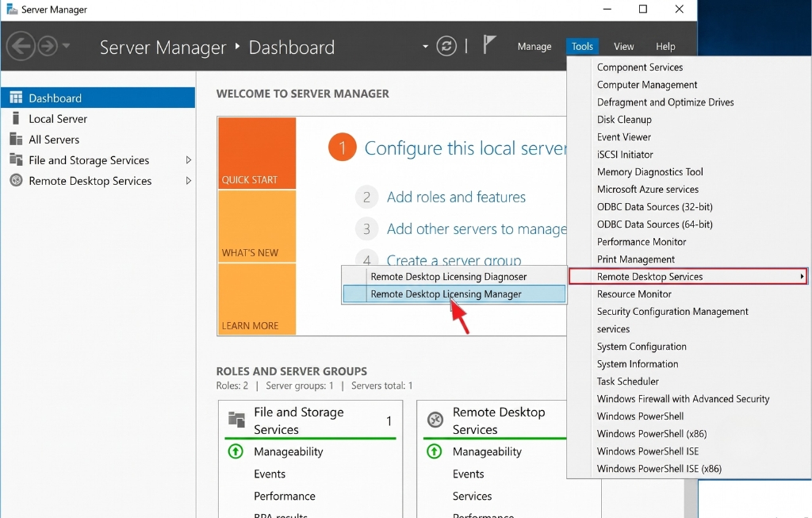Open Services under Remote Desktop Services tile
This screenshot has width=812, height=518.
click(x=472, y=497)
